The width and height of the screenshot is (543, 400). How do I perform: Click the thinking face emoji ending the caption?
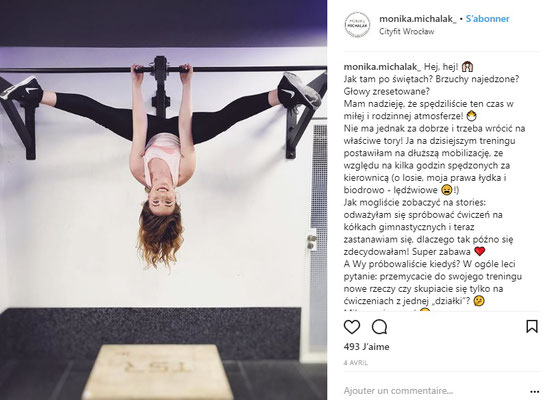pos(479,301)
